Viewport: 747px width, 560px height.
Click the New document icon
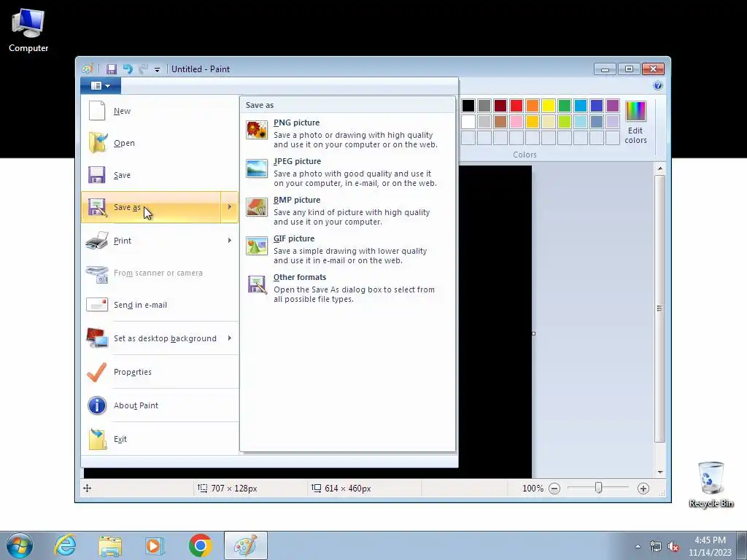[x=97, y=111]
